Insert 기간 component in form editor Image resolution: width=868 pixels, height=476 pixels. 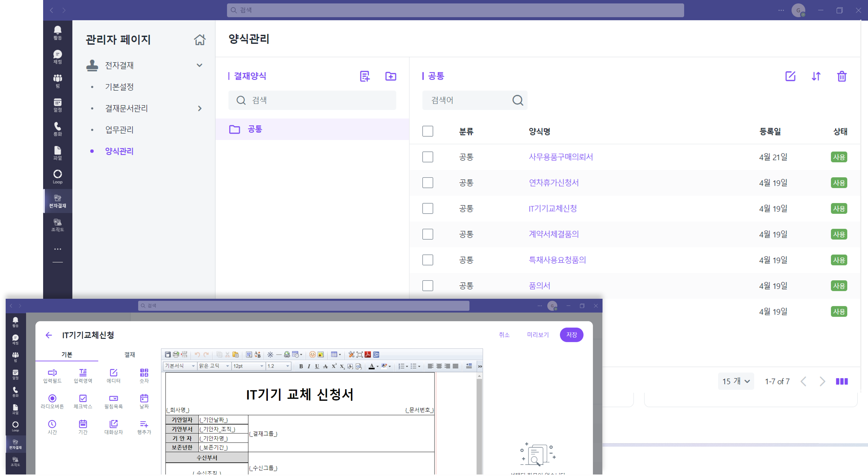pyautogui.click(x=83, y=427)
